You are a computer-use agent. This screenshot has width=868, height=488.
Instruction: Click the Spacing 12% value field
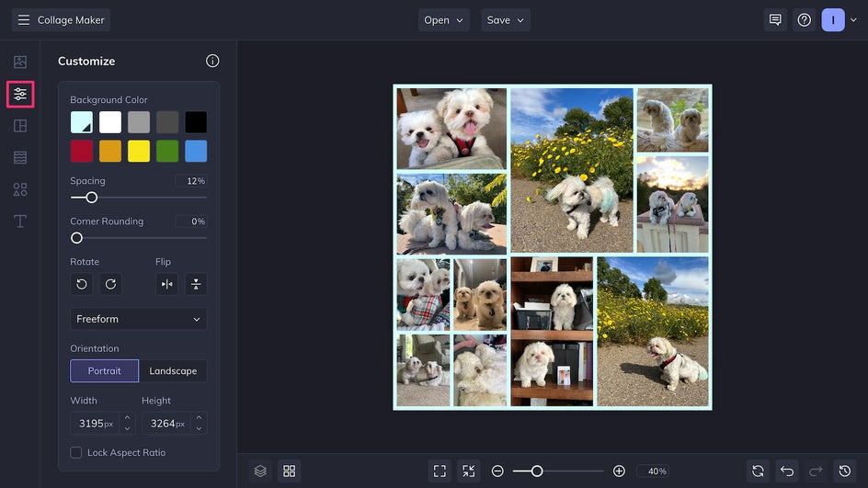click(191, 181)
